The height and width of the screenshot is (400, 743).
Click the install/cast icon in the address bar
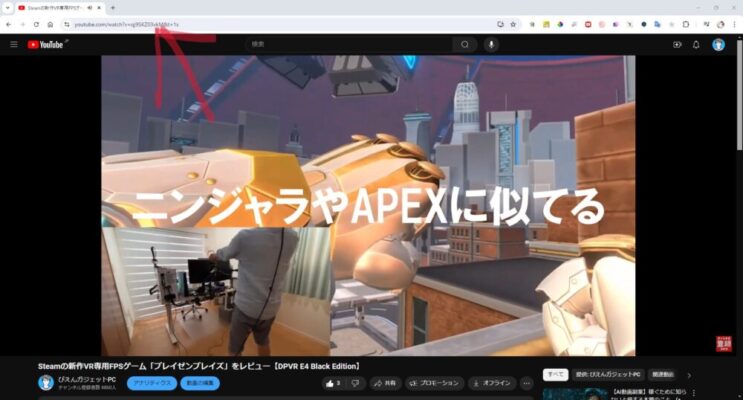coord(500,24)
